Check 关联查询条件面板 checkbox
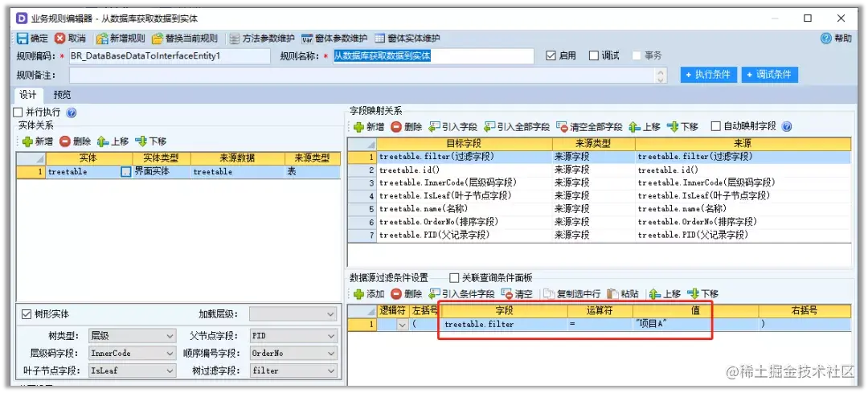The height and width of the screenshot is (393, 868). (x=454, y=278)
